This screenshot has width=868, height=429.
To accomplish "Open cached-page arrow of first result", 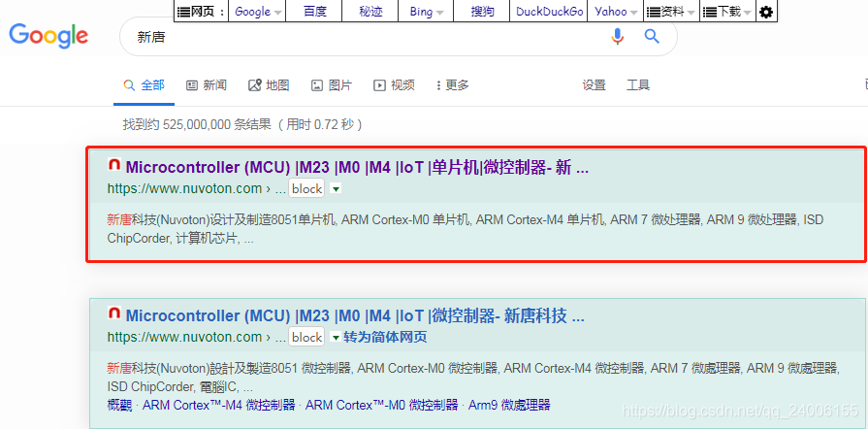I will point(336,189).
